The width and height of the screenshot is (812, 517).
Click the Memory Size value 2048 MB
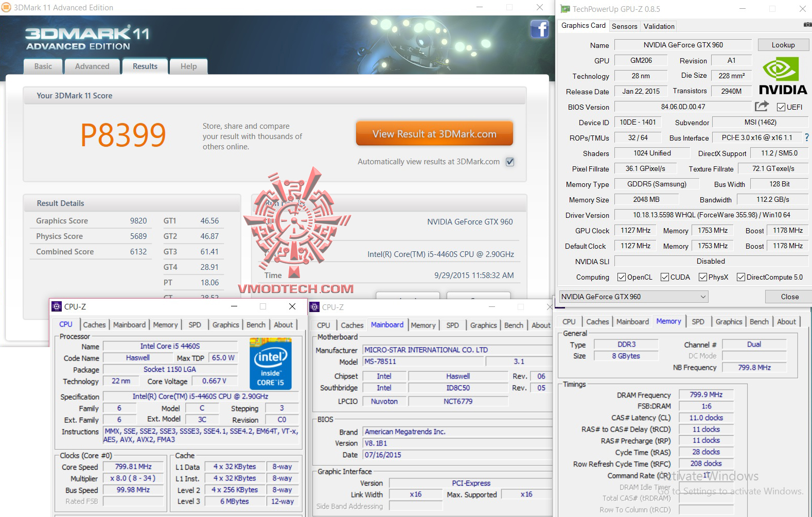pyautogui.click(x=646, y=200)
